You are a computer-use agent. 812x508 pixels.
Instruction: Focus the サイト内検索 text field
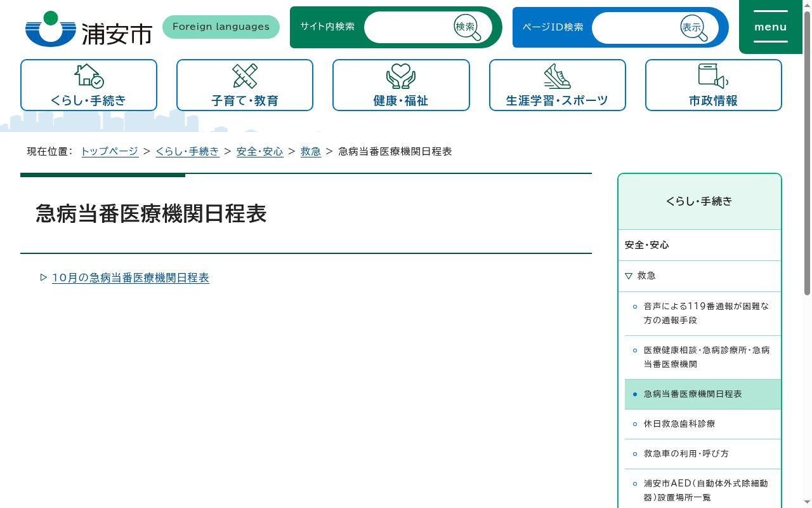[x=407, y=27]
